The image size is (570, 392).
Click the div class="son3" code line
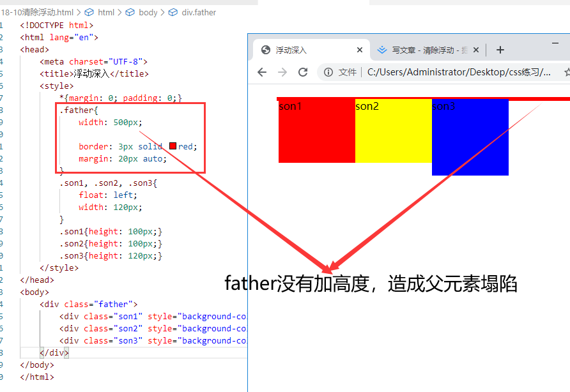tap(153, 341)
